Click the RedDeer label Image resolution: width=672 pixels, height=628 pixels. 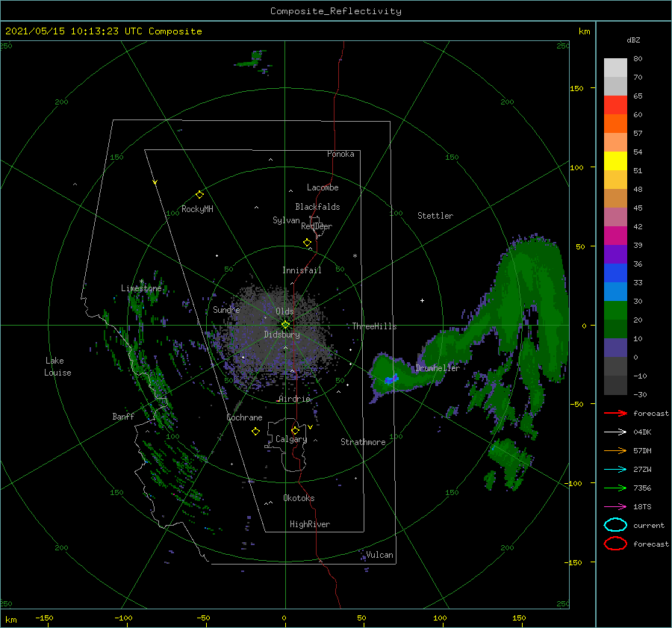[x=317, y=226]
